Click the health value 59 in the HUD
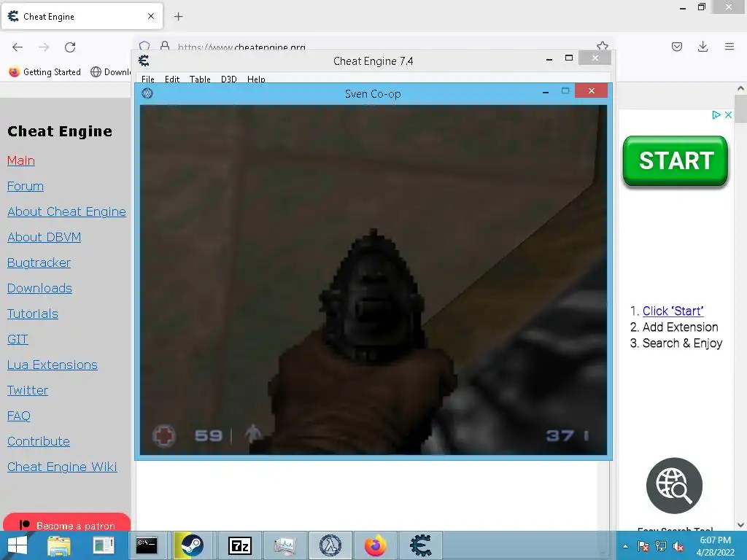Screen dimensions: 747x560 point(209,436)
